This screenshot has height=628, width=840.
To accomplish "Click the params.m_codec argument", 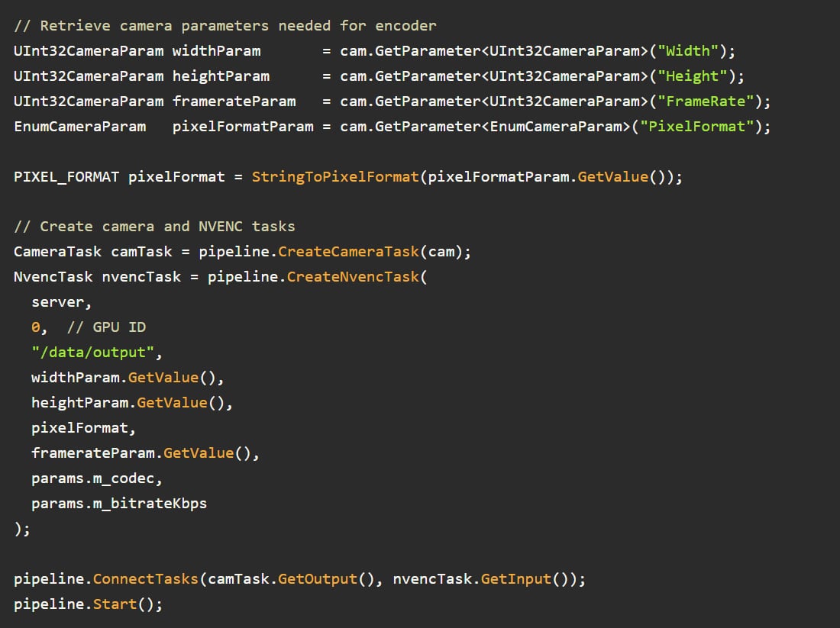I will pos(97,478).
